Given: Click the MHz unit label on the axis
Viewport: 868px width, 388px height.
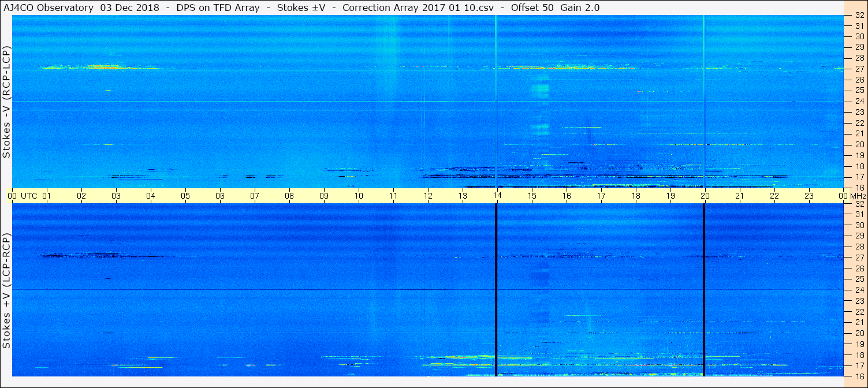Looking at the screenshot, I should coord(858,196).
